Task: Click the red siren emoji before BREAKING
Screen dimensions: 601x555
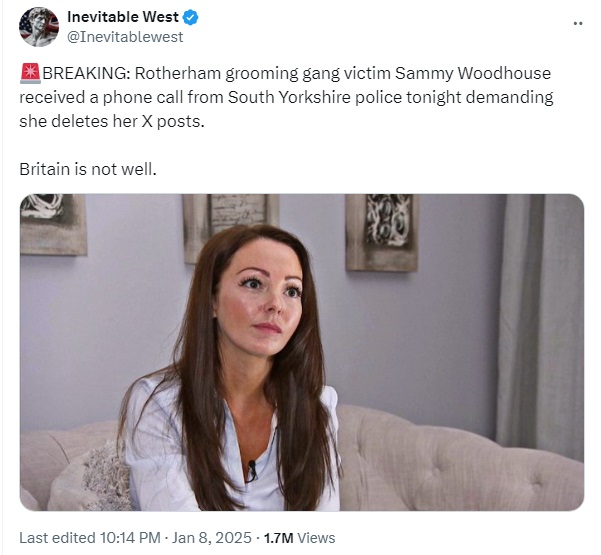Action: (30, 73)
